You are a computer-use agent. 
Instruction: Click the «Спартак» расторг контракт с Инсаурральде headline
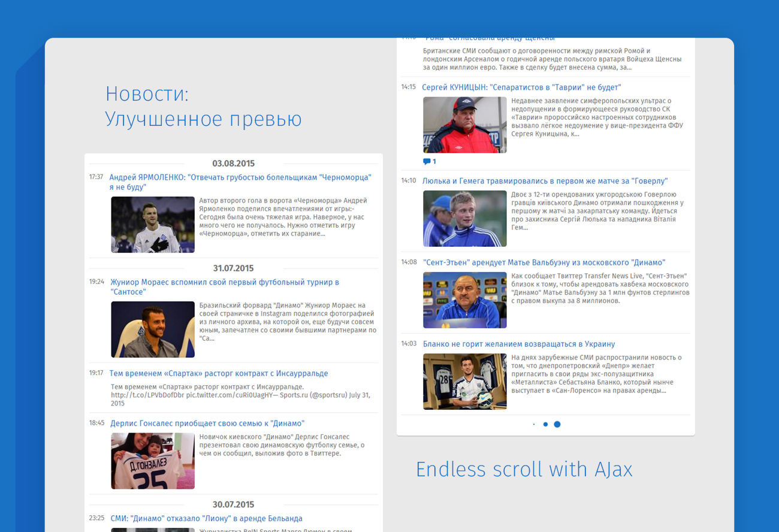point(219,373)
